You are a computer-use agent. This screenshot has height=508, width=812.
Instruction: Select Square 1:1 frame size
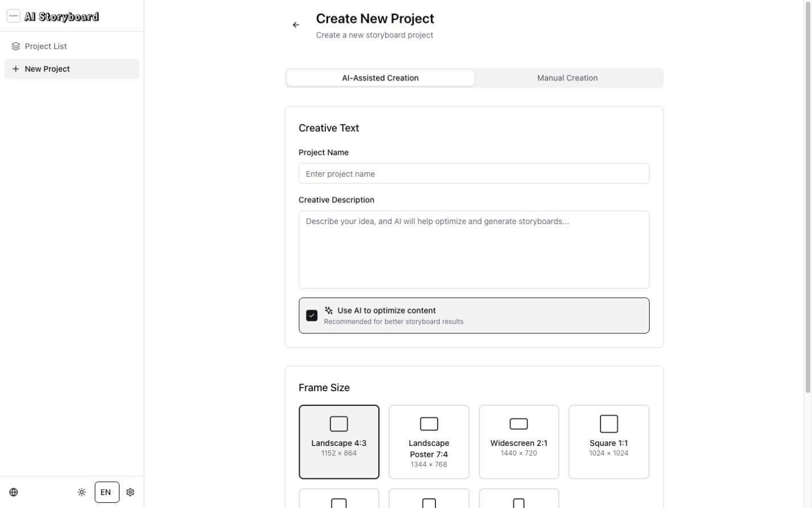point(609,442)
